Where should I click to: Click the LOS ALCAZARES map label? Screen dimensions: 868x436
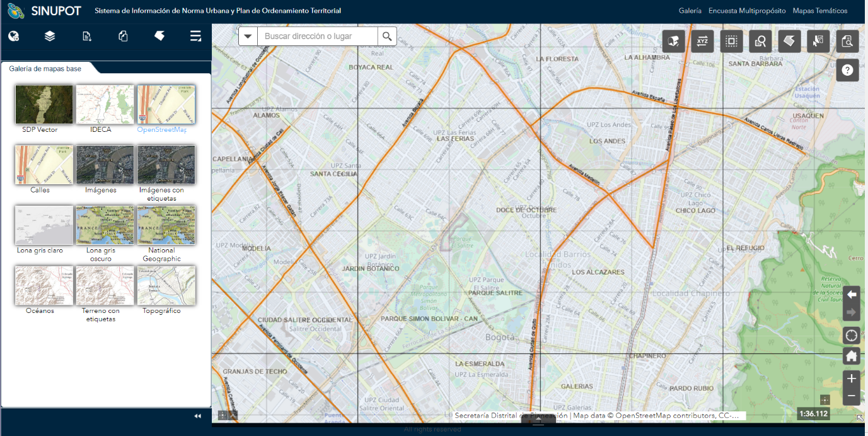pyautogui.click(x=598, y=273)
